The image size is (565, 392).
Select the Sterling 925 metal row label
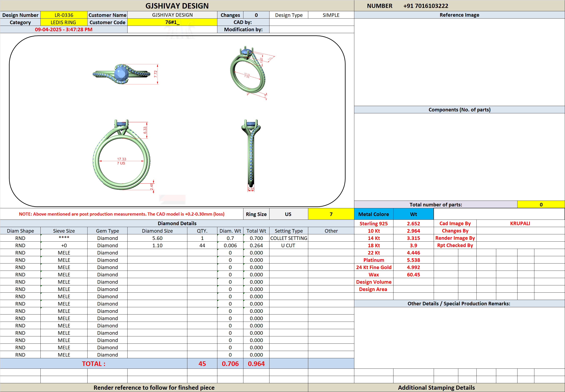[373, 223]
